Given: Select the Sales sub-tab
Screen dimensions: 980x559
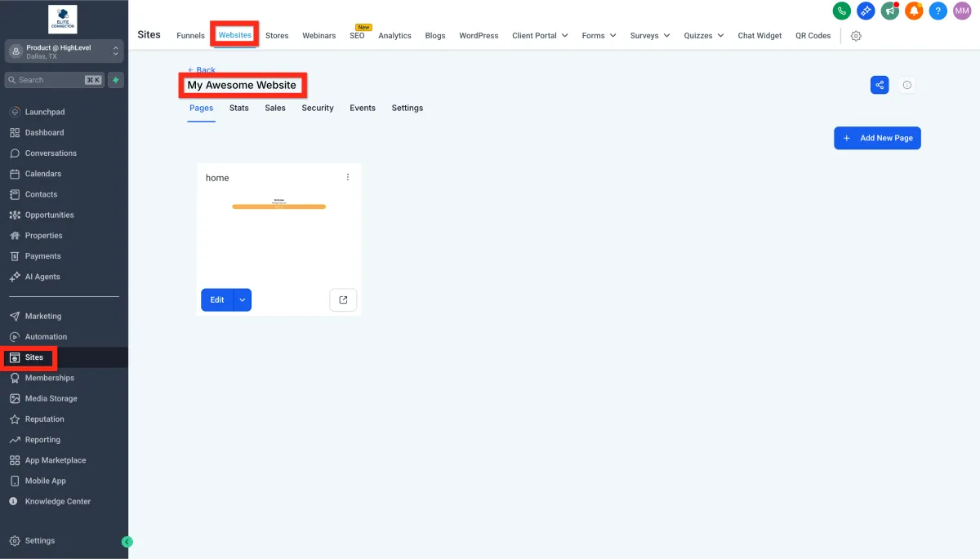Looking at the screenshot, I should (x=275, y=108).
